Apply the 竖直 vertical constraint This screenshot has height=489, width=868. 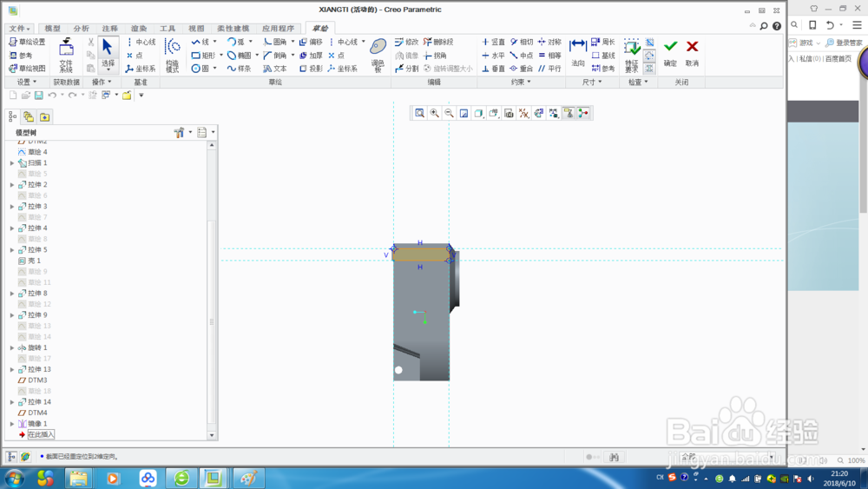pos(493,42)
